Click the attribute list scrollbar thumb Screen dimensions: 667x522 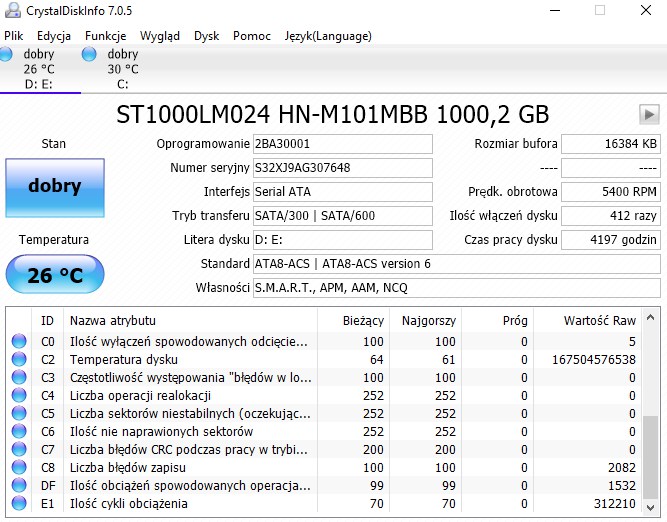[650, 456]
